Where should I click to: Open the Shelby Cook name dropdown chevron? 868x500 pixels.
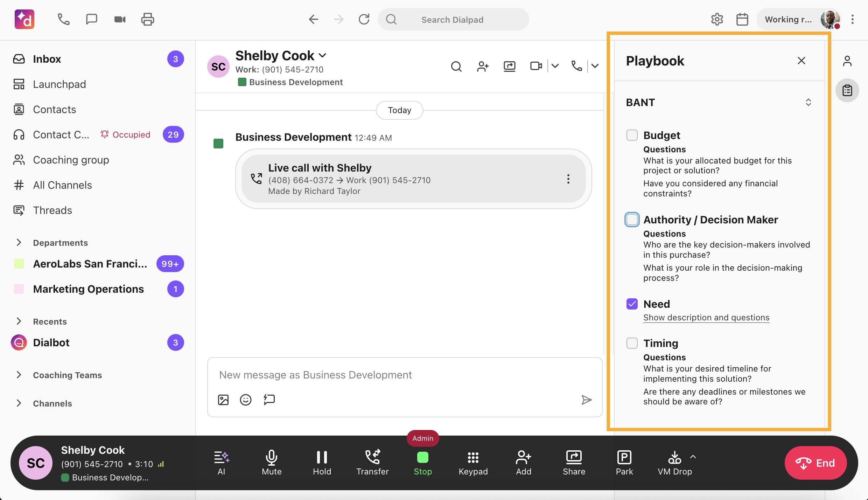323,55
